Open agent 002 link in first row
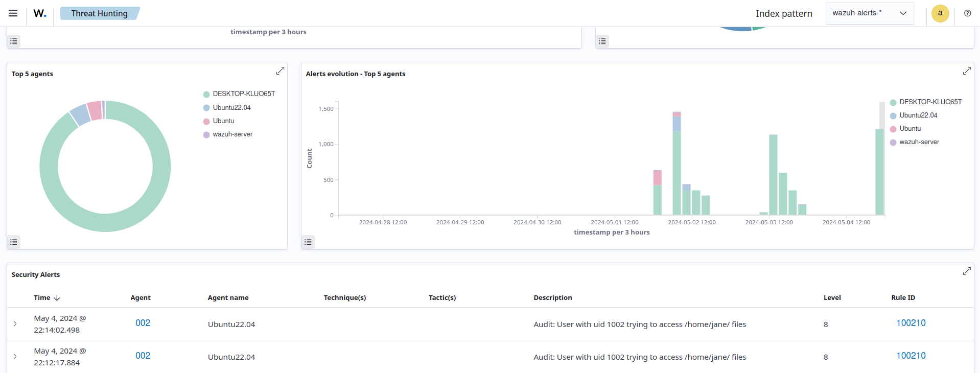Screen dimensions: 980x373 pos(143,323)
